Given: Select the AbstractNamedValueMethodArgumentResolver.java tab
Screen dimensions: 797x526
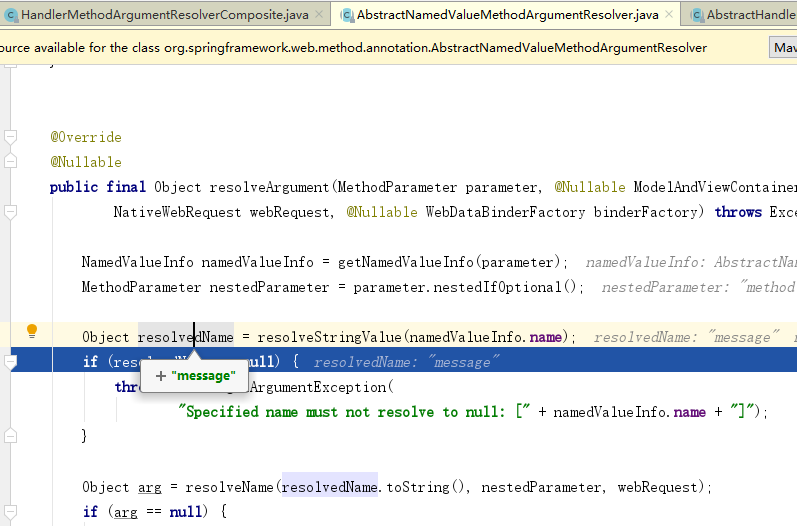Looking at the screenshot, I should [507, 15].
